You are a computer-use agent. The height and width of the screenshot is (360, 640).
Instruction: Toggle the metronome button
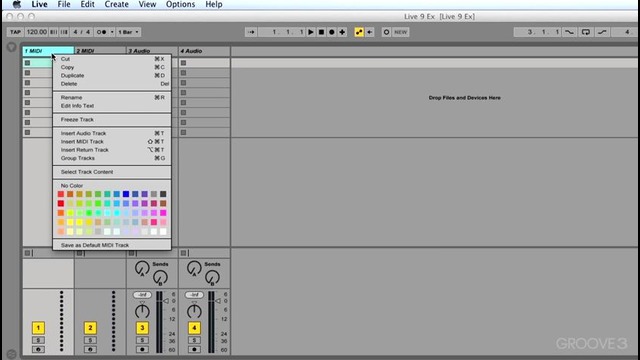(101, 32)
